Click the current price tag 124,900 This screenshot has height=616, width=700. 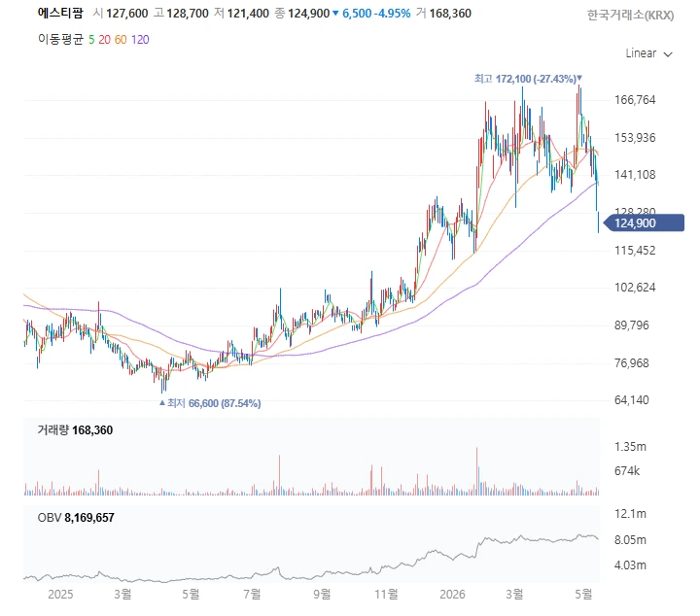[644, 223]
